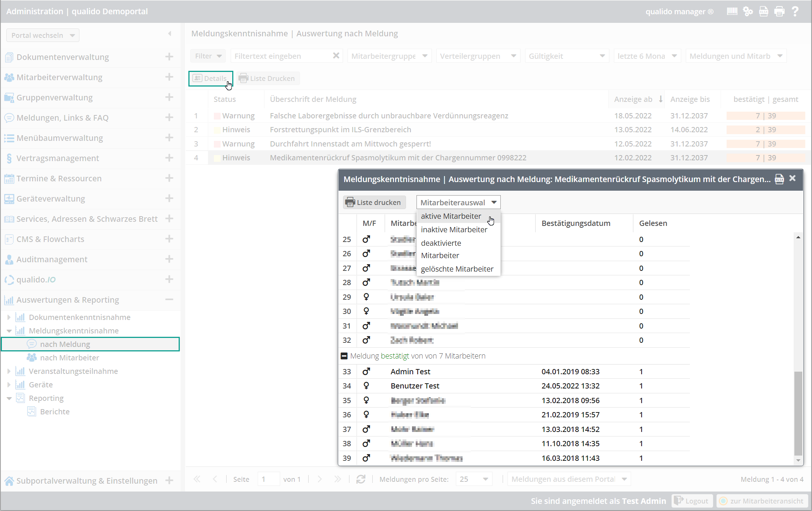
Task: Expand Mitarbeiterverwaltung with its plus icon
Action: click(x=169, y=77)
